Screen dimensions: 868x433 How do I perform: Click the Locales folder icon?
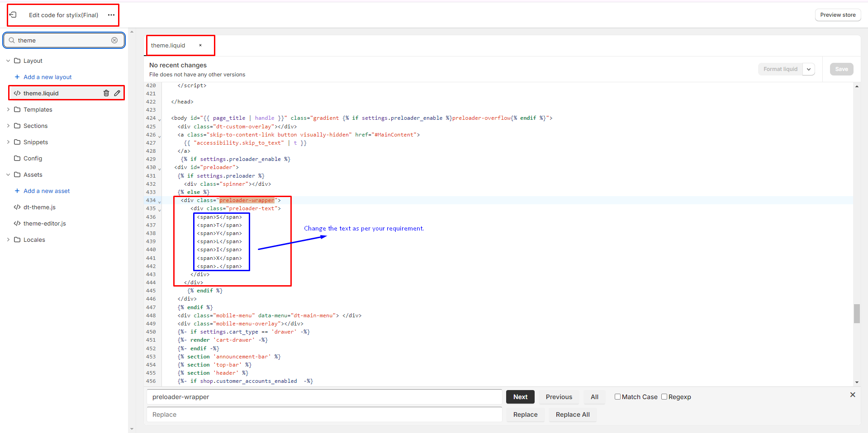point(17,240)
